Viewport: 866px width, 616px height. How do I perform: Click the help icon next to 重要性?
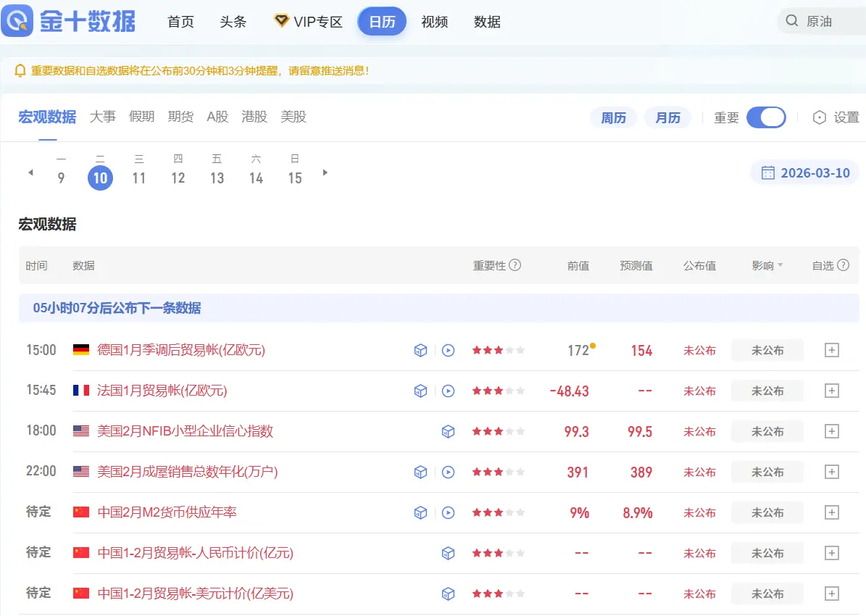coord(515,265)
